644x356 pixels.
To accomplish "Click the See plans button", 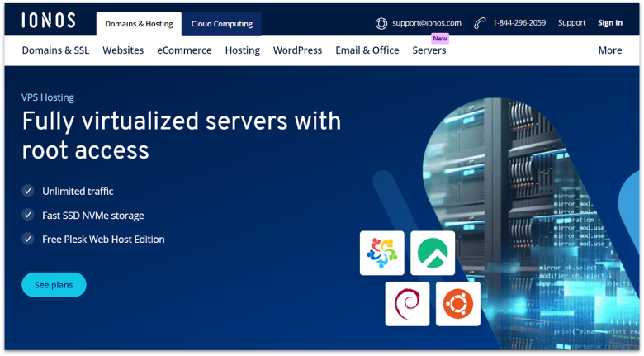I will [54, 284].
